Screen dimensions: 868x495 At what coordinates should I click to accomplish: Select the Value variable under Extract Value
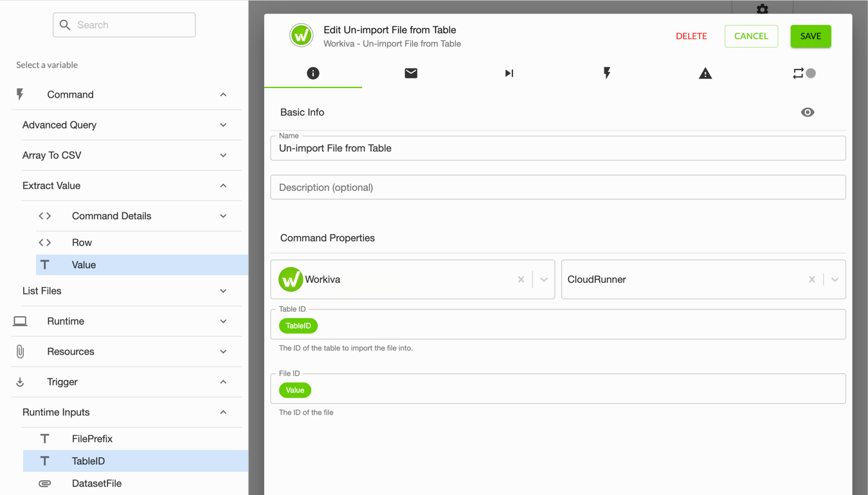[142, 265]
